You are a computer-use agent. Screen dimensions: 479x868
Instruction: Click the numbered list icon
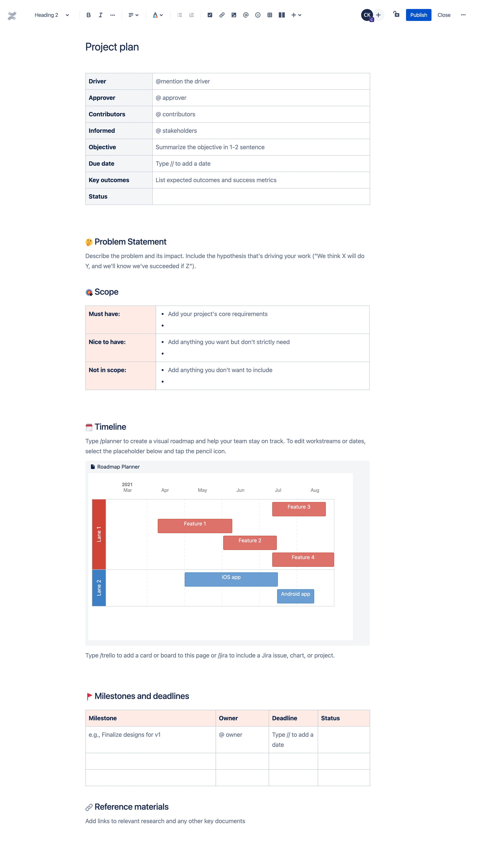click(192, 15)
